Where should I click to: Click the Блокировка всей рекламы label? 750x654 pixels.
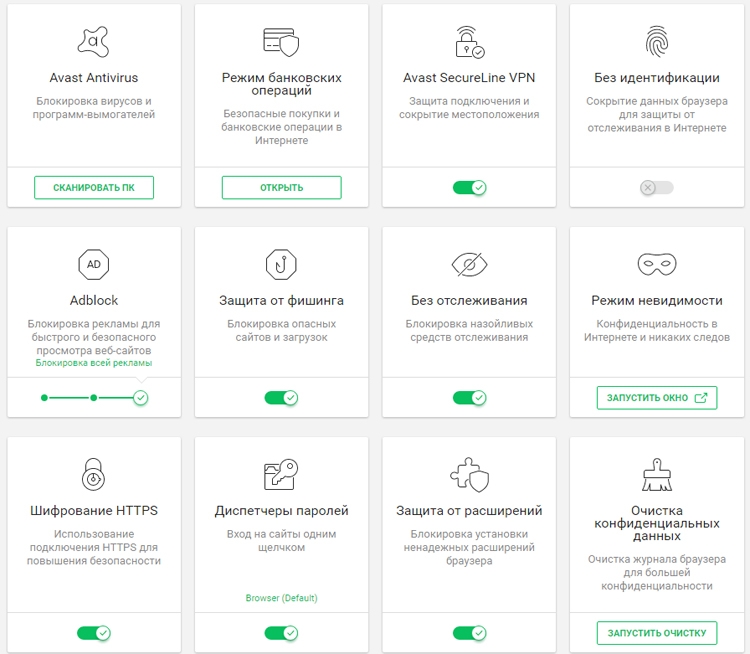coord(94,363)
